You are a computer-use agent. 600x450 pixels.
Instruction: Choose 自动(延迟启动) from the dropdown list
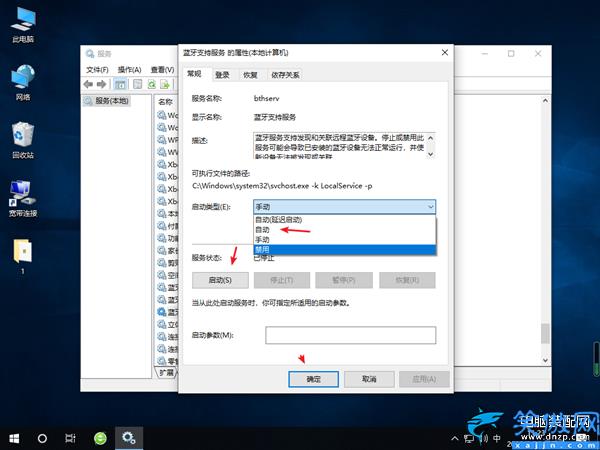pos(344,220)
